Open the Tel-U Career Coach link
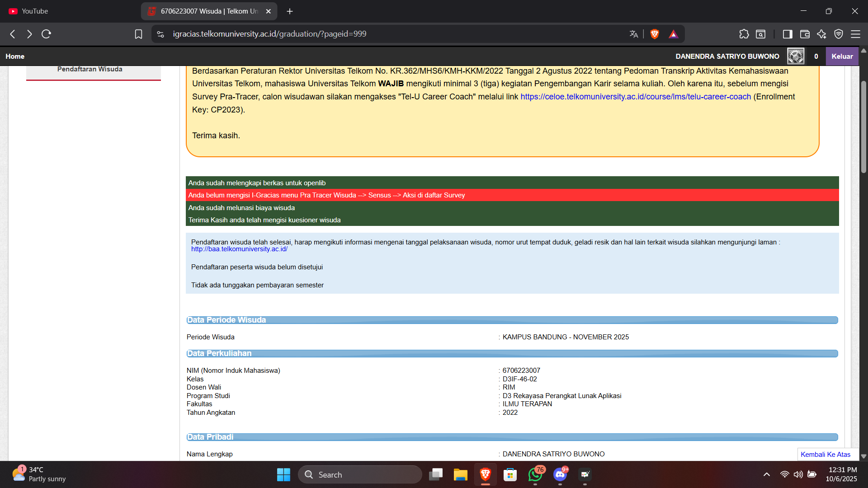Screen dimensions: 868x488 click(x=635, y=97)
